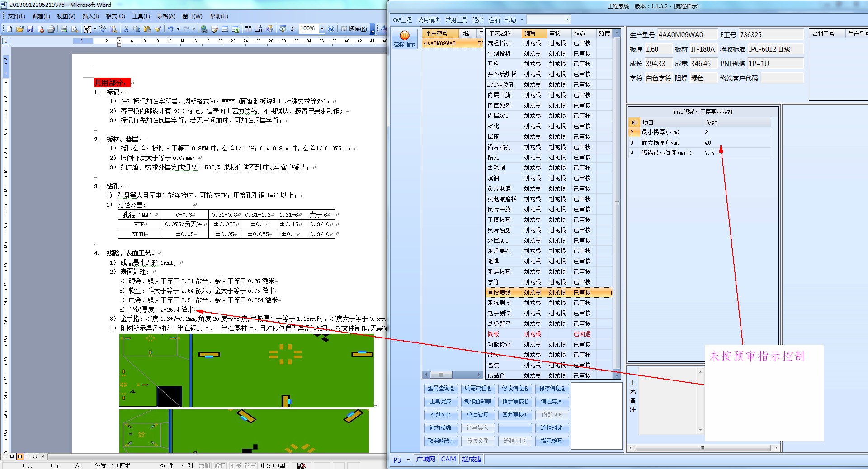868x469 pixels.
Task: Create a new blank document in Word
Action: (9, 29)
